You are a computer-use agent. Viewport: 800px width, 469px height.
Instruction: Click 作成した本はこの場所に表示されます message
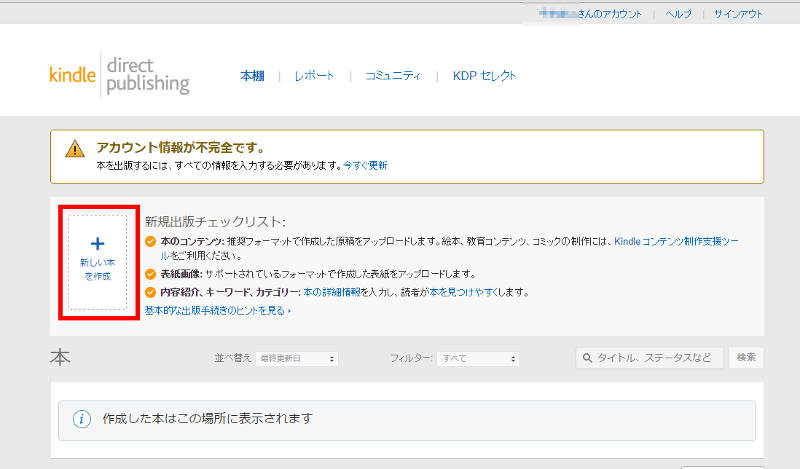pos(207,419)
